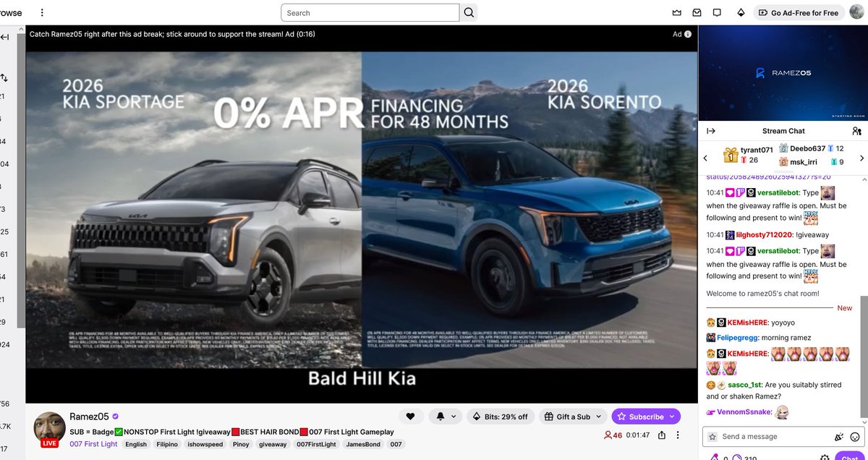Expand the Subscribe button dropdown arrow
The width and height of the screenshot is (868, 460).
click(x=673, y=417)
